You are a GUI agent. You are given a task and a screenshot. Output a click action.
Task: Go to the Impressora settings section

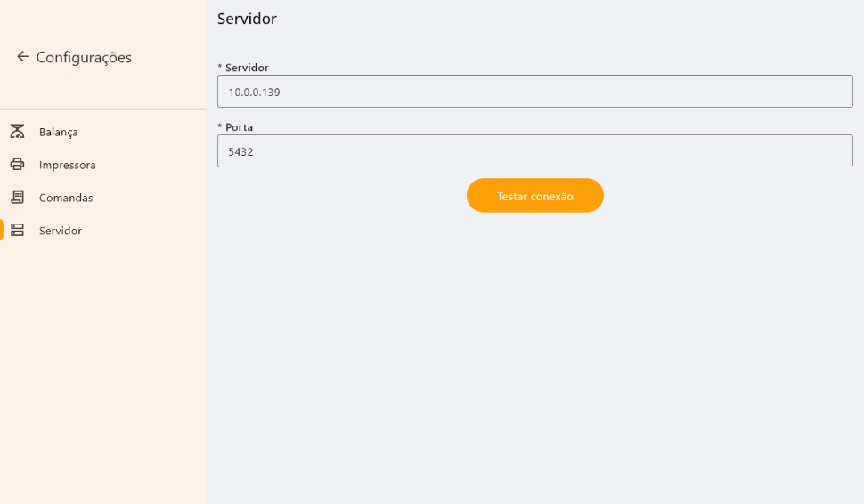67,165
